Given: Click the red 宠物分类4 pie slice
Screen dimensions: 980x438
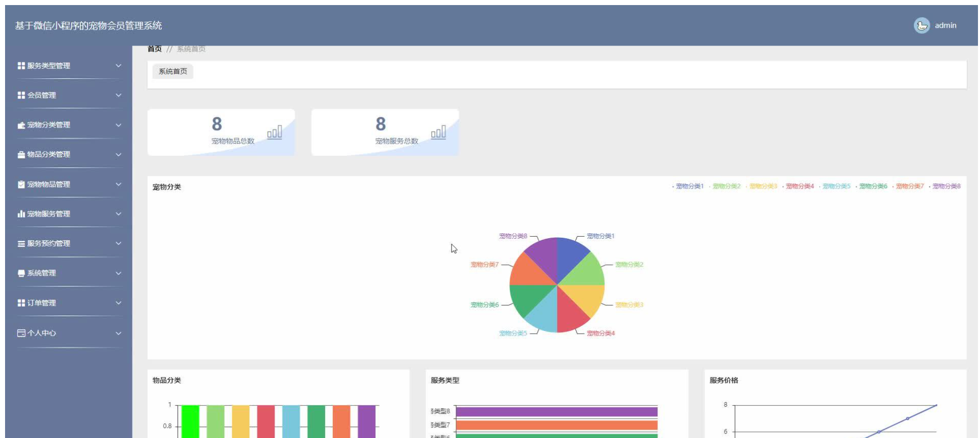Looking at the screenshot, I should [569, 314].
